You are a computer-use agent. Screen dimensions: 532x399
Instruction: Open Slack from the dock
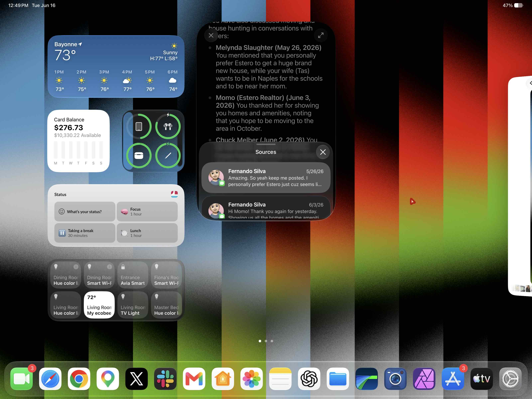[x=165, y=379]
